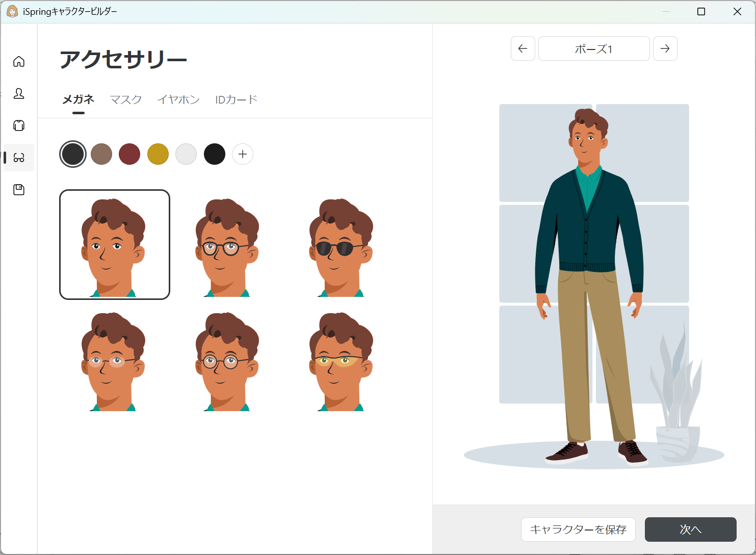Select the character face editing icon
Viewport: 756px width, 555px height.
click(19, 94)
